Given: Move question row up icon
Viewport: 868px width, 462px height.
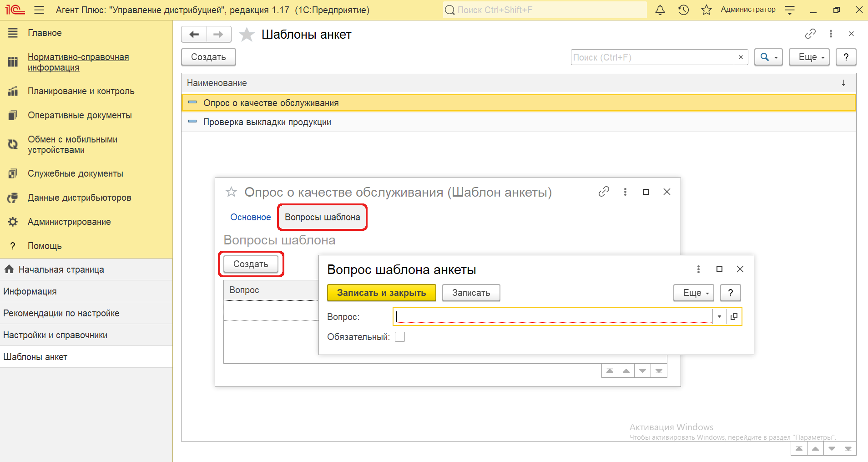Looking at the screenshot, I should [x=626, y=371].
